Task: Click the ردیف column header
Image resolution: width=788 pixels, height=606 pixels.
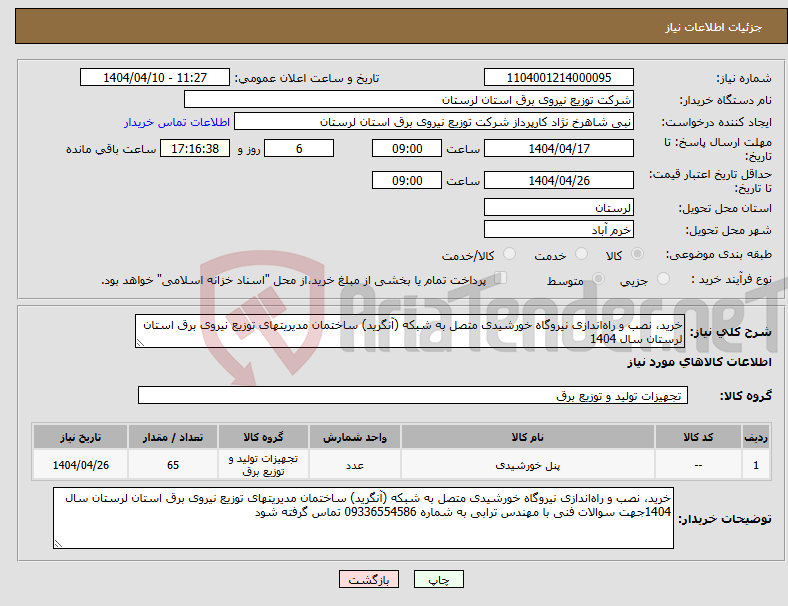Action: [755, 437]
